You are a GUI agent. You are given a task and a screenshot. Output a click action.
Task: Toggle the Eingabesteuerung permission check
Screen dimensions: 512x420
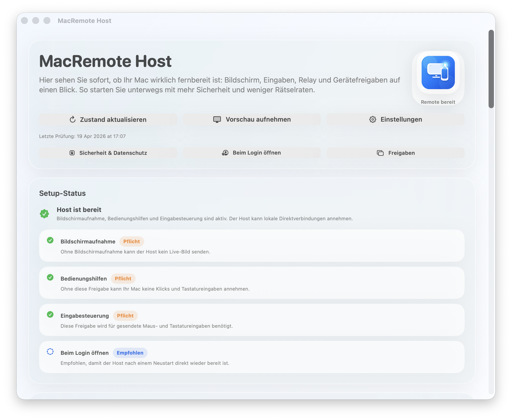[51, 315]
